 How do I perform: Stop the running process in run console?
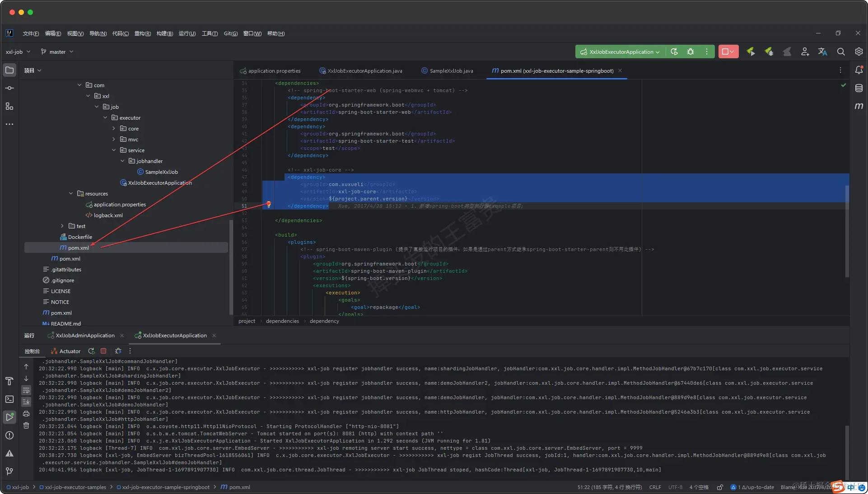[x=103, y=351]
